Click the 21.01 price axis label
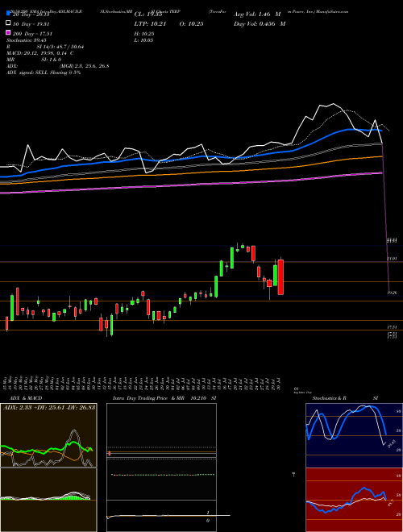Image resolution: width=403 pixels, height=532 pixels. [x=393, y=259]
